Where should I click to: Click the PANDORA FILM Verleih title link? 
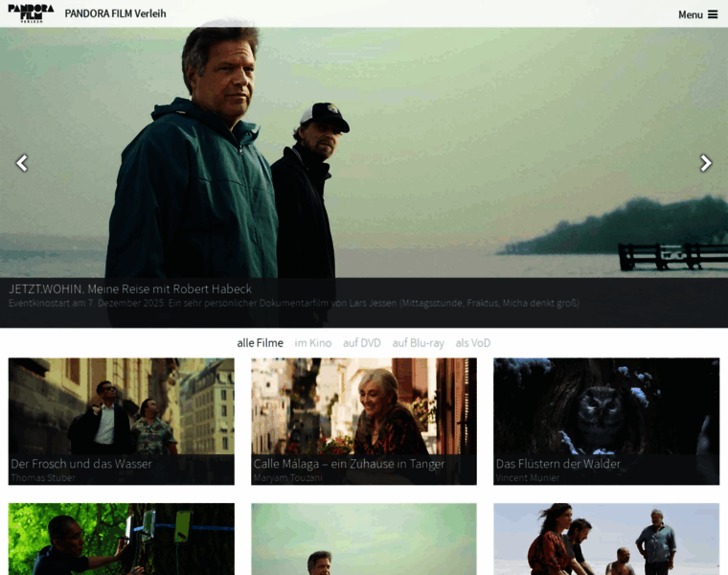coord(115,13)
